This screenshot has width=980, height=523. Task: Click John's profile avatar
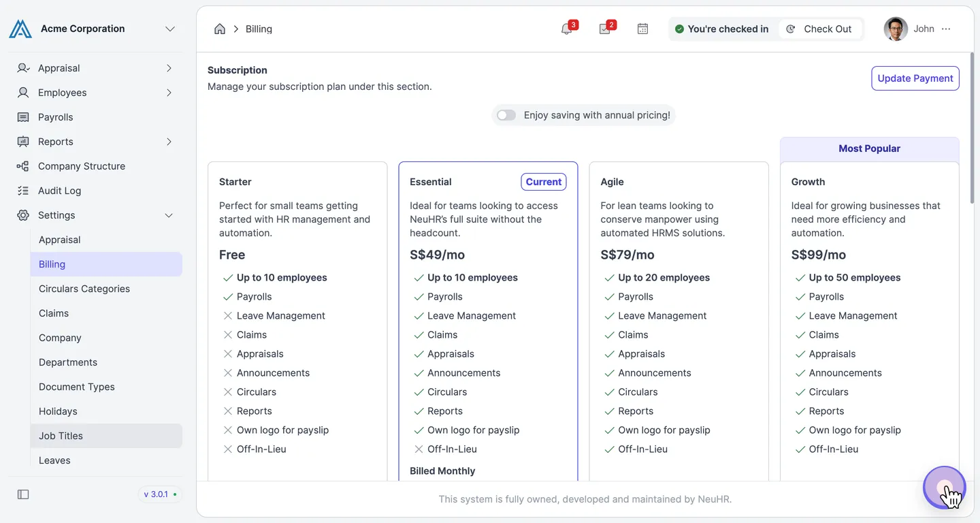pyautogui.click(x=896, y=29)
